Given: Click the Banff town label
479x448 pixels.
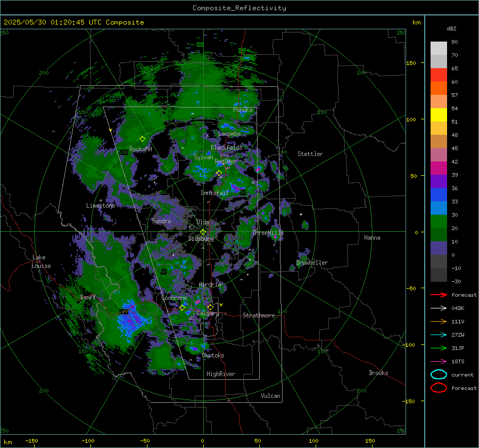Looking at the screenshot, I should point(88,297).
